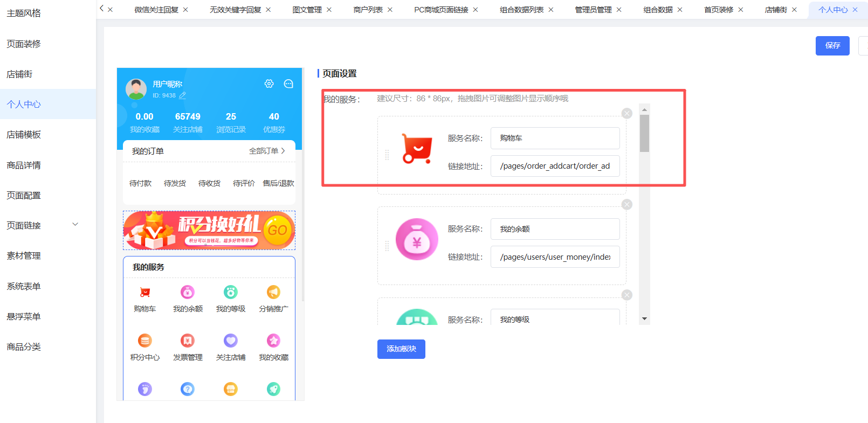Open the message chat icon in profile header
This screenshot has height=423, width=868.
pos(288,84)
